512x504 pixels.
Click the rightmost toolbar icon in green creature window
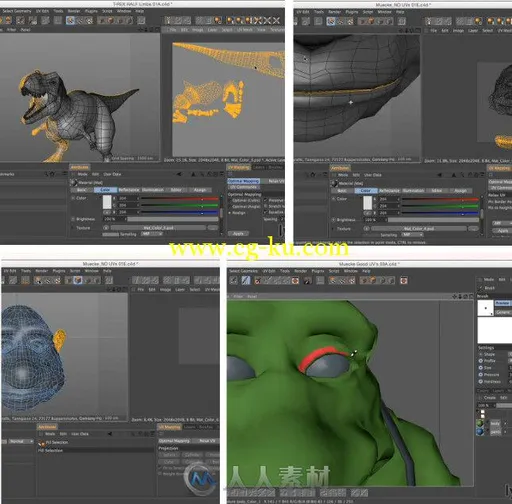(x=404, y=280)
